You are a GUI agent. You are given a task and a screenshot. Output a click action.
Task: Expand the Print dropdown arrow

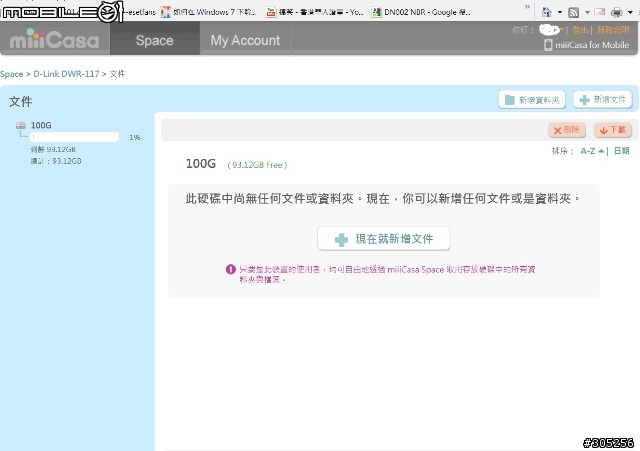630,12
